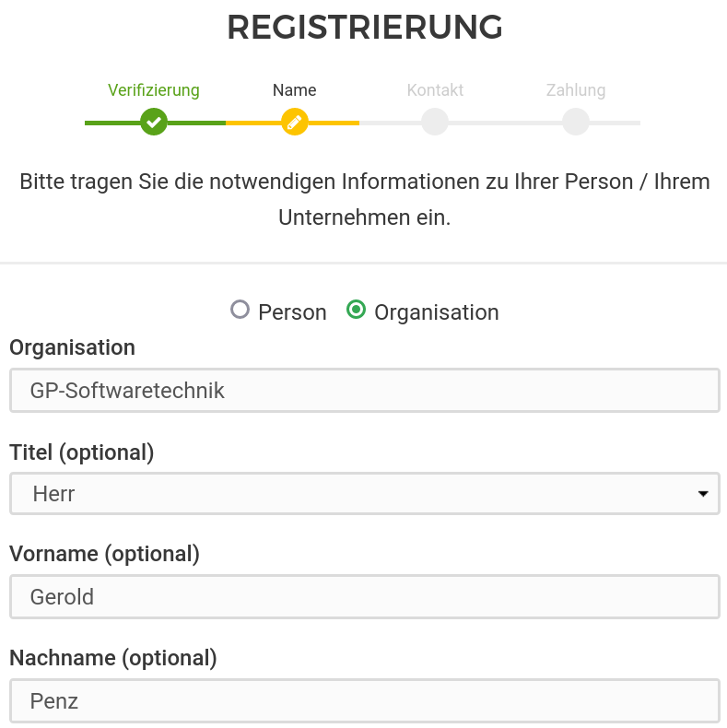The width and height of the screenshot is (727, 728).
Task: Jump to the Kontakt step label
Action: coord(435,90)
